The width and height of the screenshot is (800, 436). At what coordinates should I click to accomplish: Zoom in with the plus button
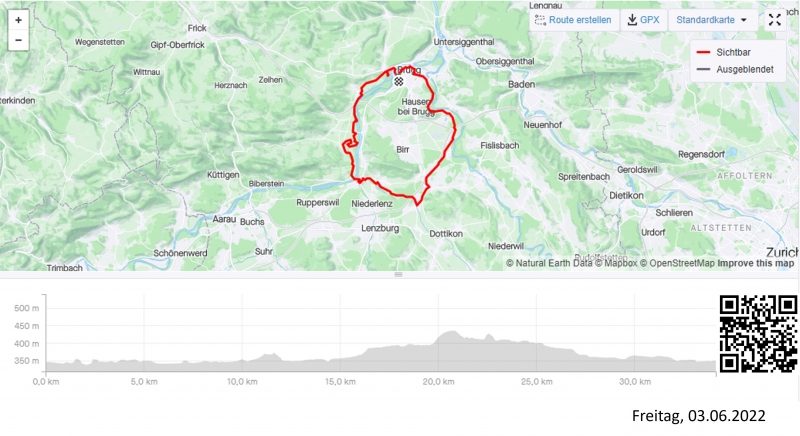[x=18, y=20]
